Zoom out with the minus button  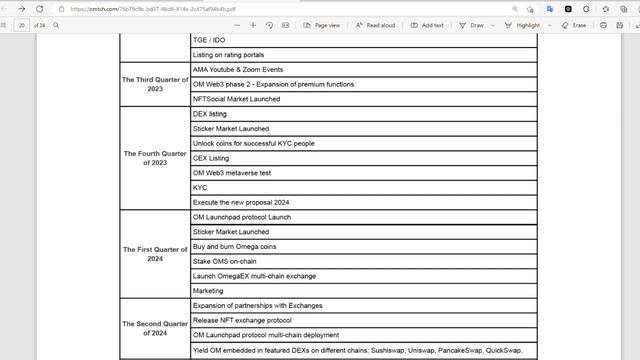(237, 25)
